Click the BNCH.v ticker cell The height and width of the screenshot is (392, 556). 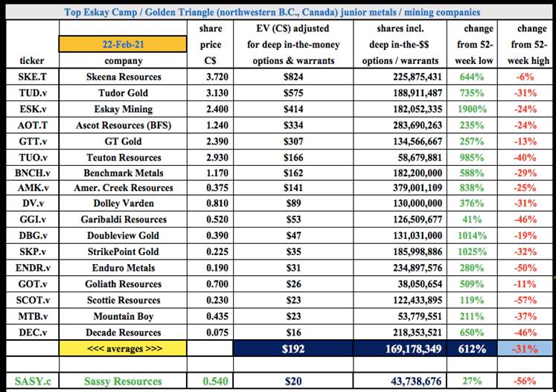pyautogui.click(x=32, y=173)
